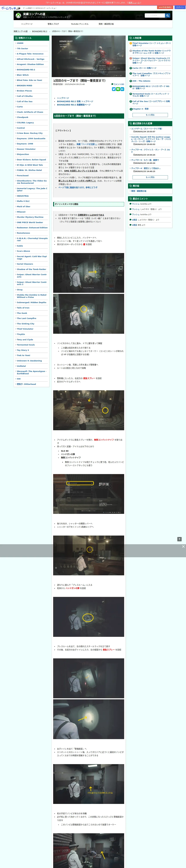Open the コメント(0) link

pos(119,84)
